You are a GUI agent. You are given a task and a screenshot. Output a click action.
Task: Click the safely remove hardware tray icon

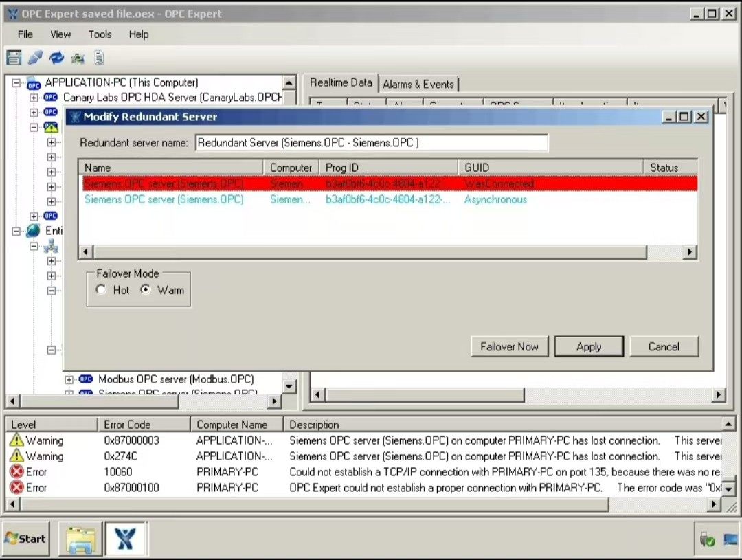point(708,539)
